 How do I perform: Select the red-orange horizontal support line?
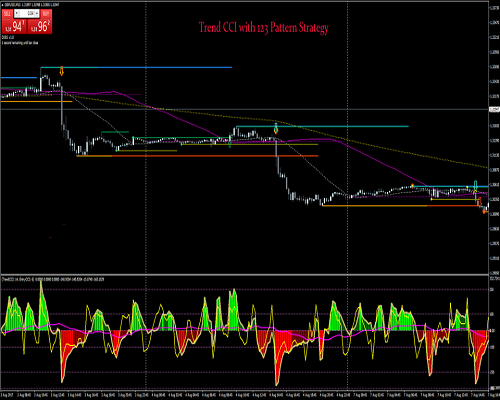click(197, 156)
